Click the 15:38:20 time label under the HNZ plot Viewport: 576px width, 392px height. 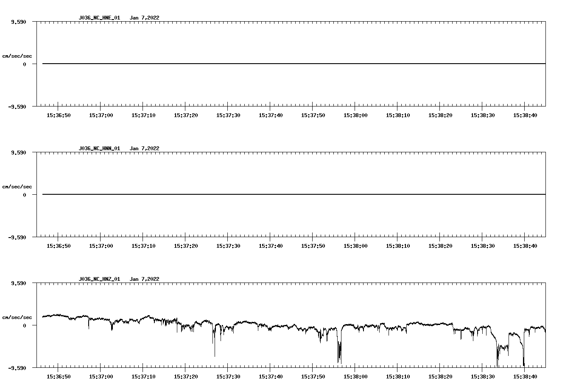coord(440,377)
